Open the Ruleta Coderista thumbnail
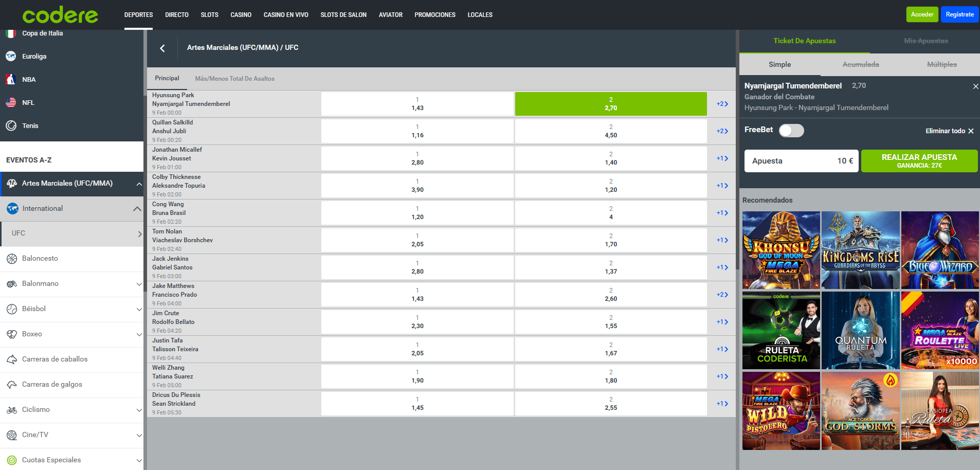The height and width of the screenshot is (470, 980). click(x=781, y=331)
